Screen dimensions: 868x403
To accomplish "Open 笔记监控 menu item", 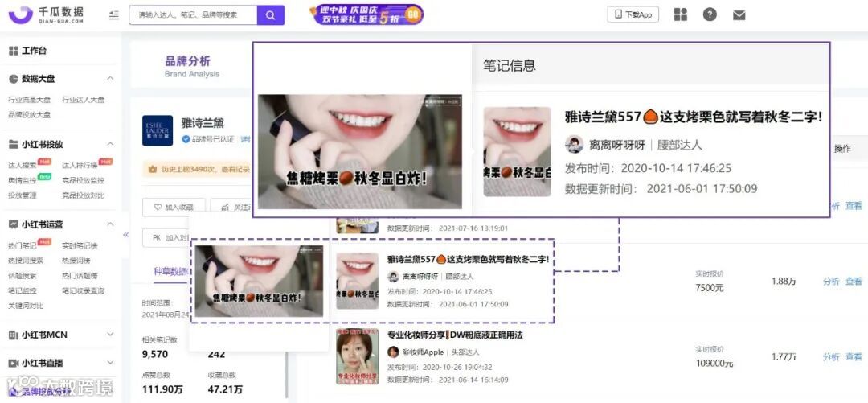I will (23, 290).
